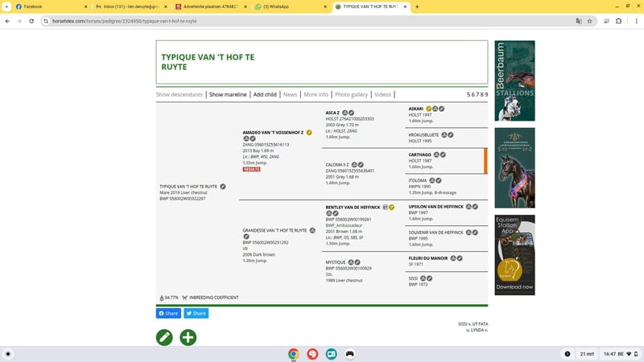Click the Beerbaum Stallions advertisement banner
644x362 pixels.
pos(514,80)
